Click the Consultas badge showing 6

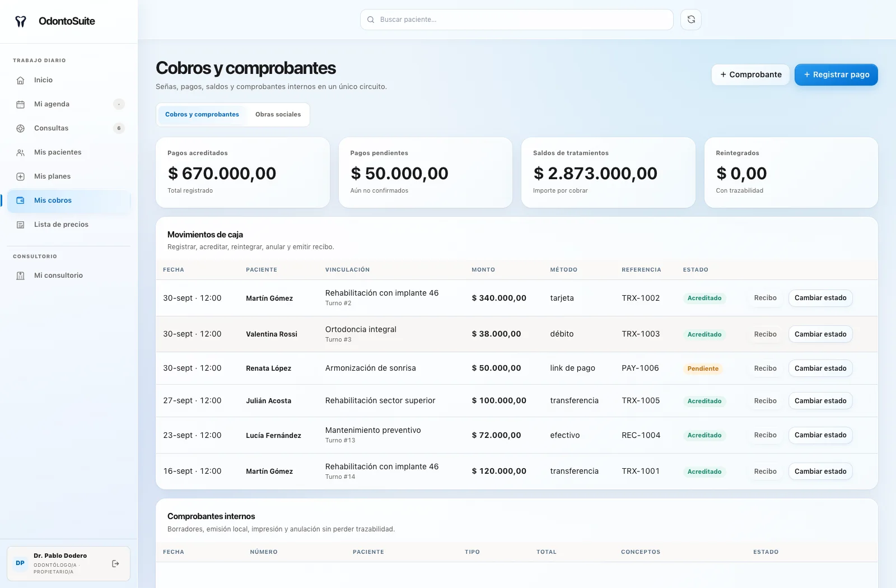119,128
